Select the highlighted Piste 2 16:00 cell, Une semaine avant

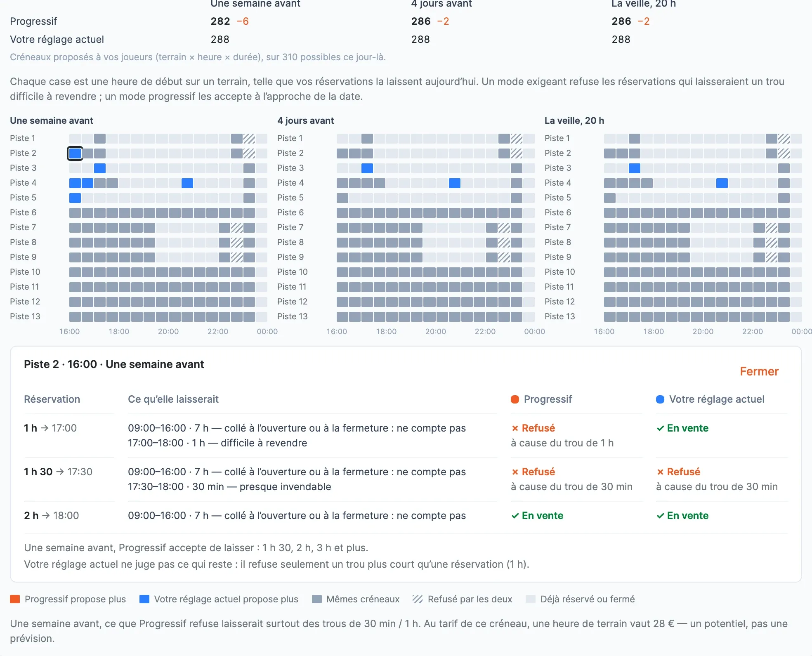pyautogui.click(x=75, y=153)
